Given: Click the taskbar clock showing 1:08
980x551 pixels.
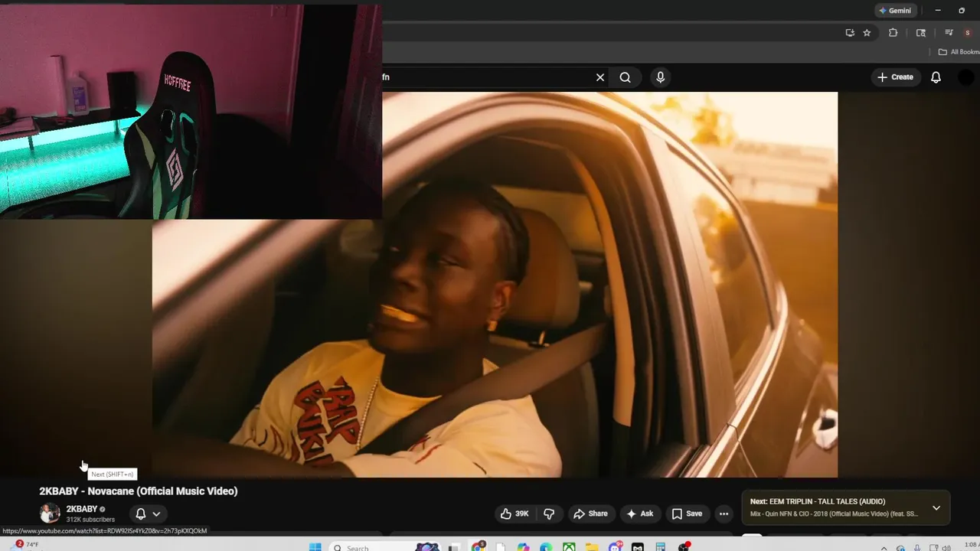Looking at the screenshot, I should pos(971,546).
